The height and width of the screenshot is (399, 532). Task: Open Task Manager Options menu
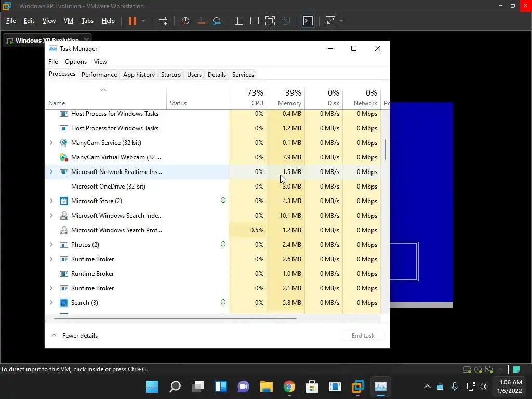click(x=76, y=62)
